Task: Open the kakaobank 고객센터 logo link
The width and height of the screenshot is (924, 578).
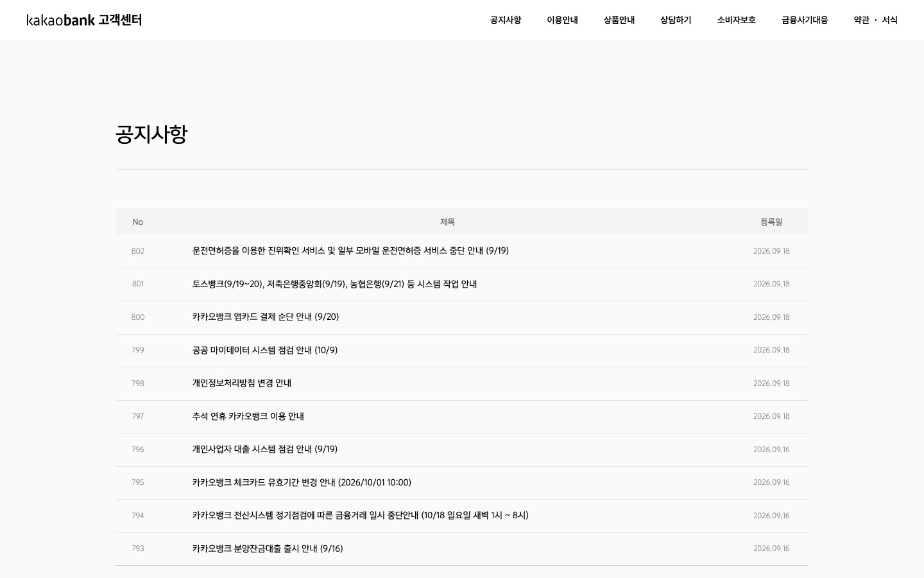Action: 84,20
